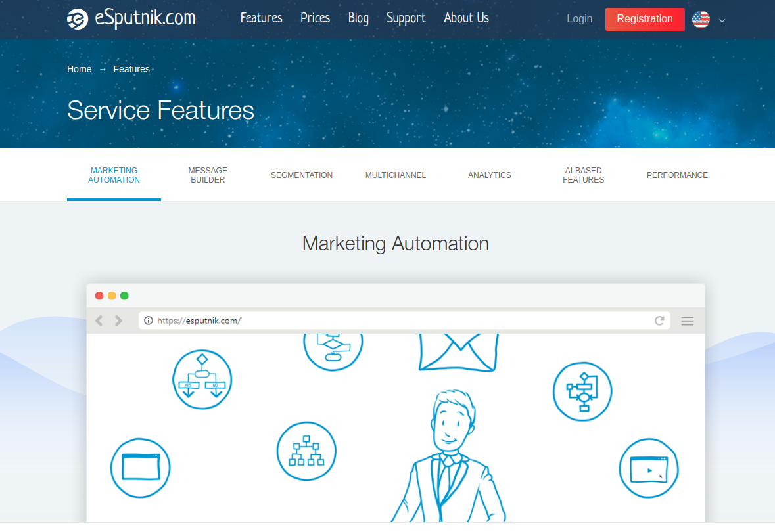This screenshot has height=532, width=775.
Task: Click the green dot in mock browser
Action: click(x=124, y=296)
